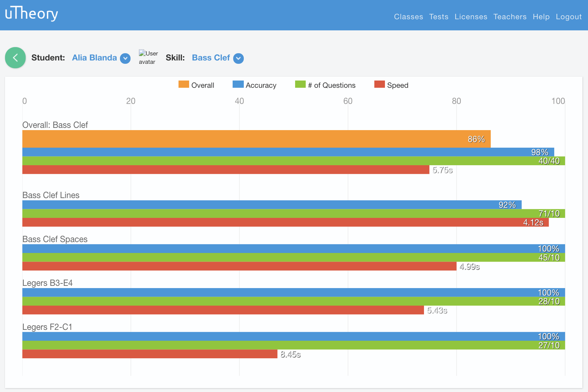
Task: Click the Speed legend label
Action: click(x=398, y=85)
